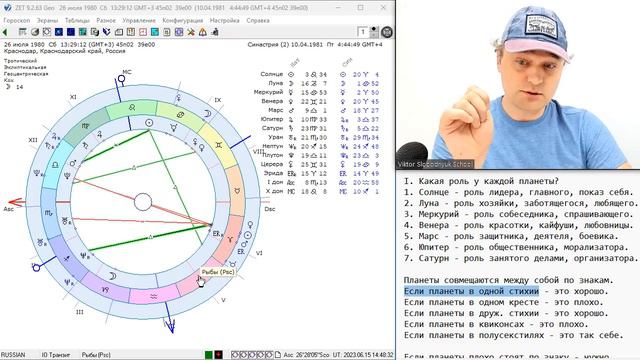Viewport: 640px width, 360px height.
Task: Click the Scorpio sign sector on wheel
Action: pos(49,213)
